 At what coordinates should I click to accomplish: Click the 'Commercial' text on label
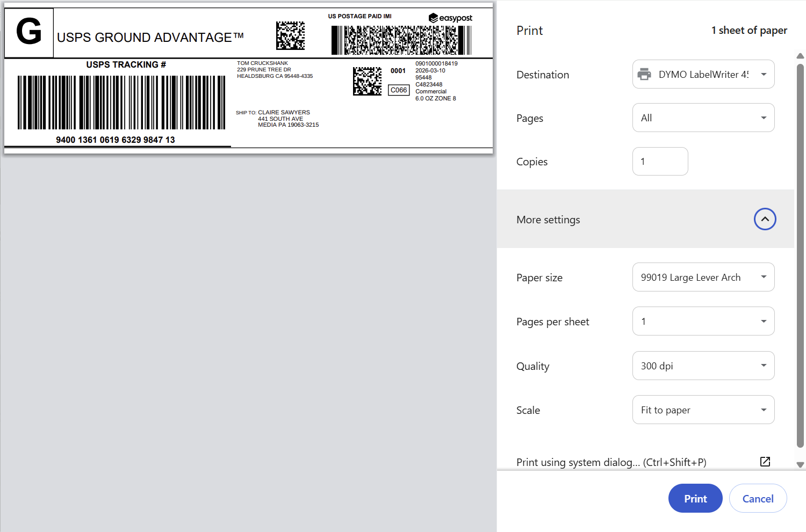431,91
